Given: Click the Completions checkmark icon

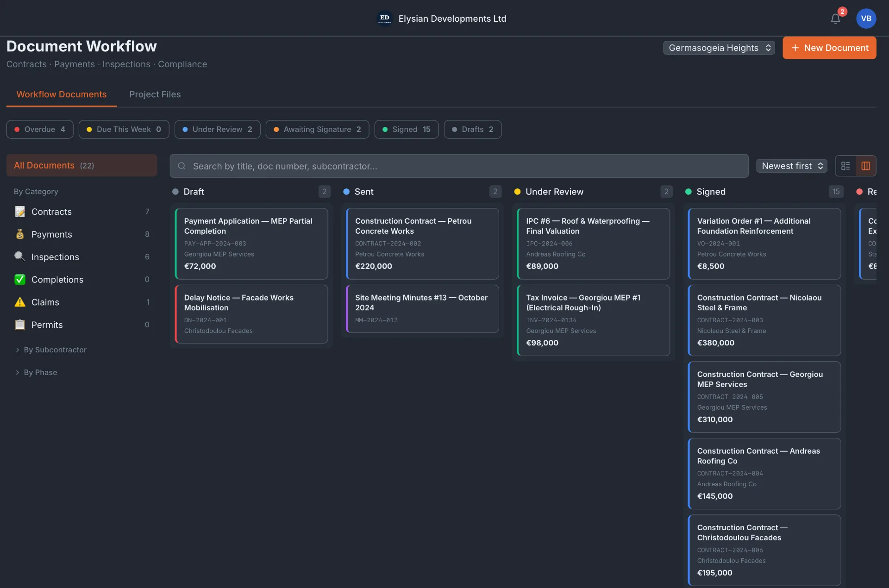Looking at the screenshot, I should click(20, 280).
